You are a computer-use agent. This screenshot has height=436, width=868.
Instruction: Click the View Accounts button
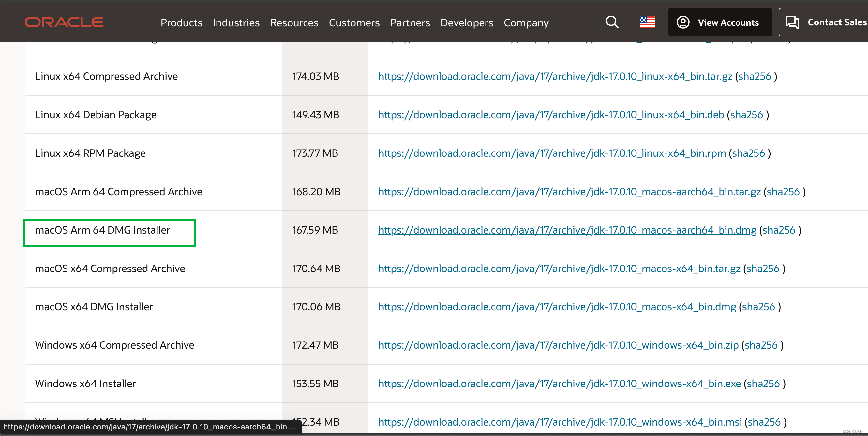coord(720,22)
